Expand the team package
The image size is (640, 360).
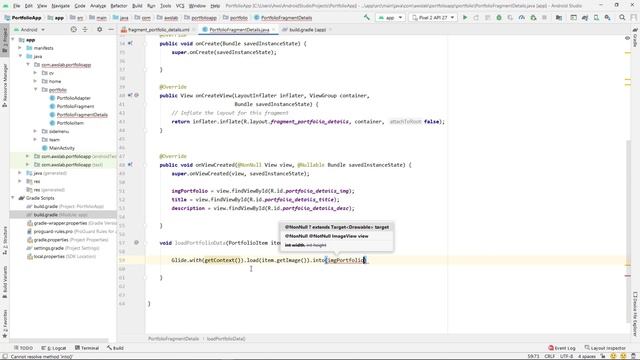pos(36,140)
